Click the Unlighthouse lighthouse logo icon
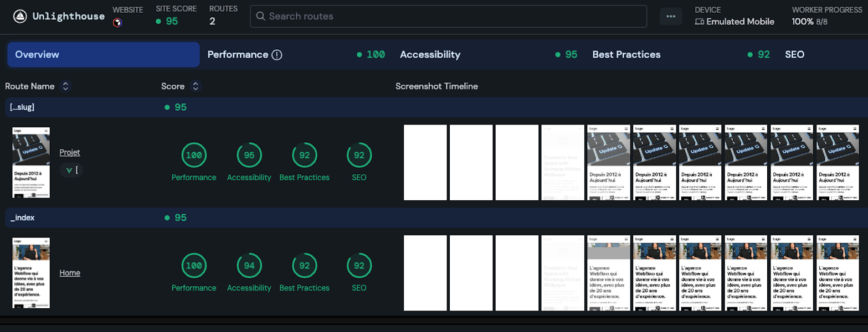The image size is (868, 332). click(x=19, y=16)
